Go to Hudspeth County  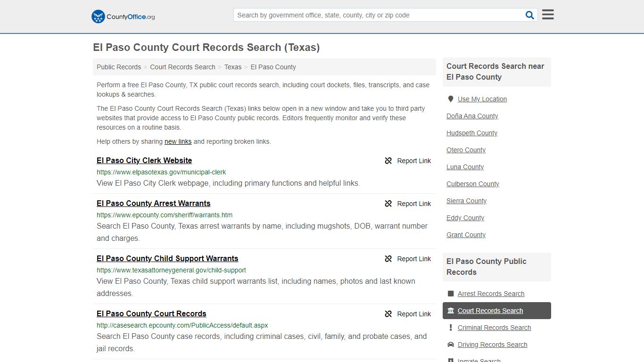(472, 133)
